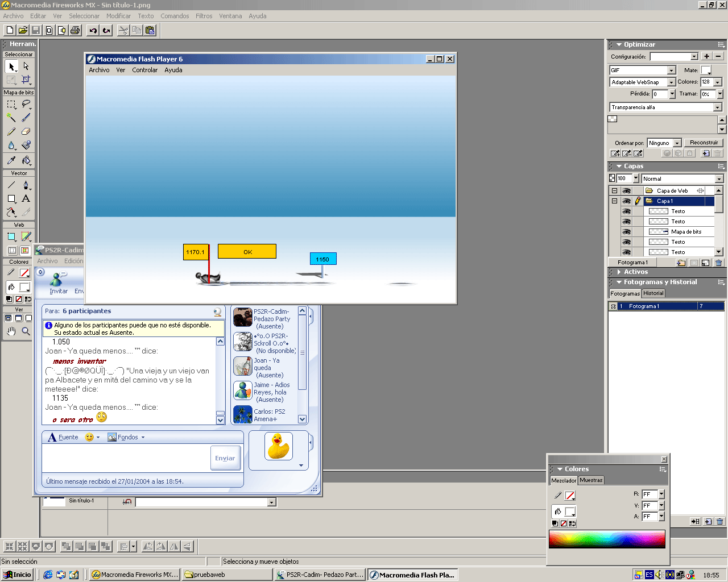Screen dimensions: 728x582
Task: Click the yellow OK button in Flash Player
Action: [247, 252]
